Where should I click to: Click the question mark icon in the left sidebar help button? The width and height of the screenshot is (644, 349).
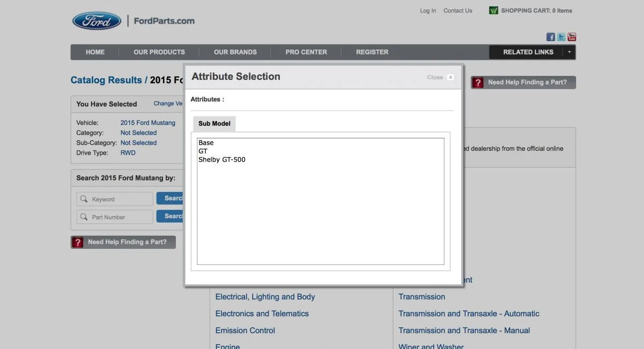tap(77, 242)
